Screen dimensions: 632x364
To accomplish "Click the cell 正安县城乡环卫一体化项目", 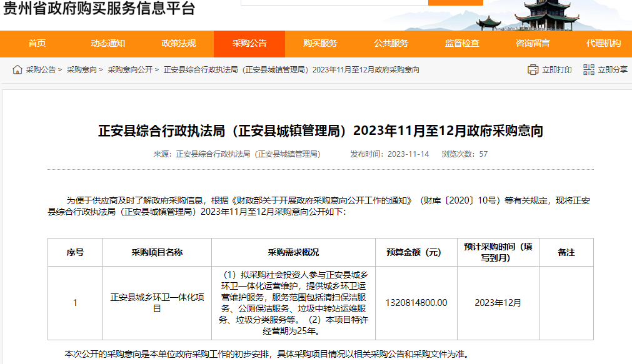I will click(x=157, y=303).
